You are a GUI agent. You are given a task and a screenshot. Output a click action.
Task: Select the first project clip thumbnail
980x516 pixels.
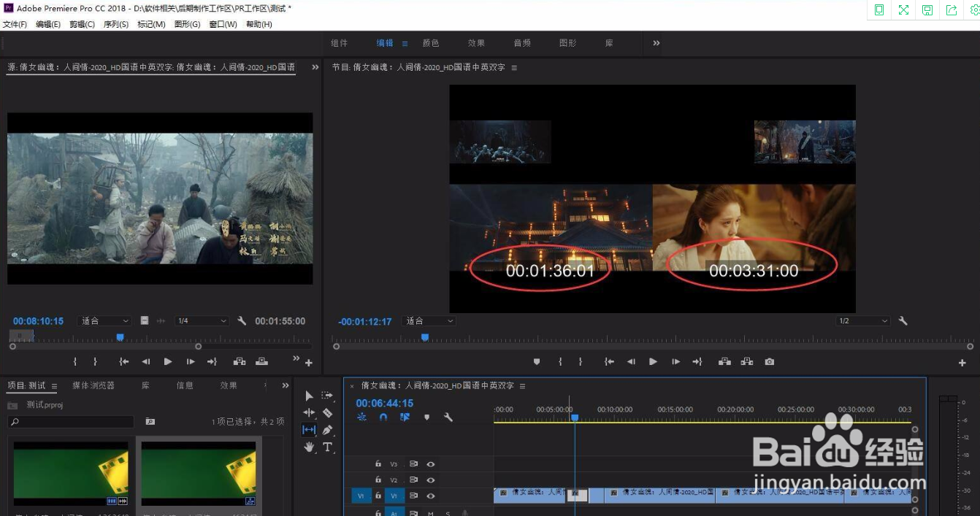click(x=71, y=474)
